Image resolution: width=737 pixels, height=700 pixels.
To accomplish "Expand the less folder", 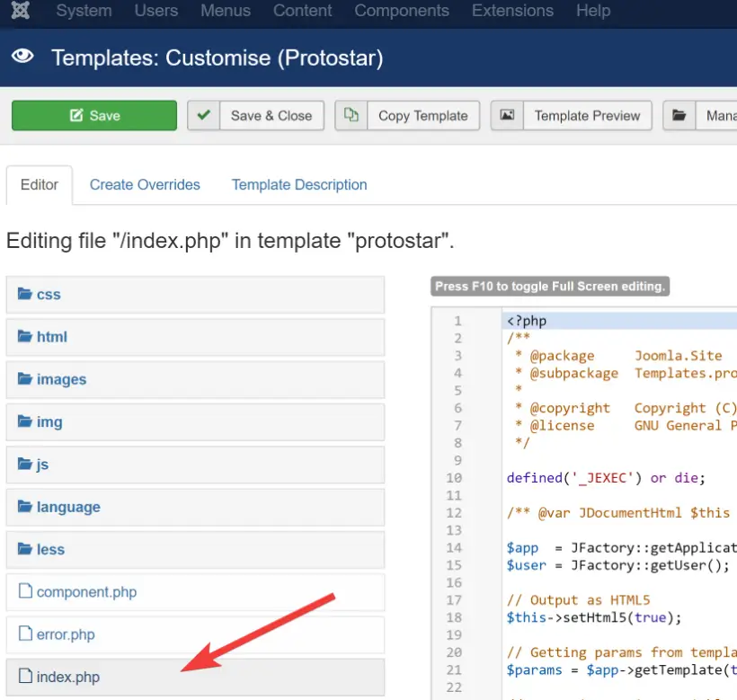I will click(50, 549).
